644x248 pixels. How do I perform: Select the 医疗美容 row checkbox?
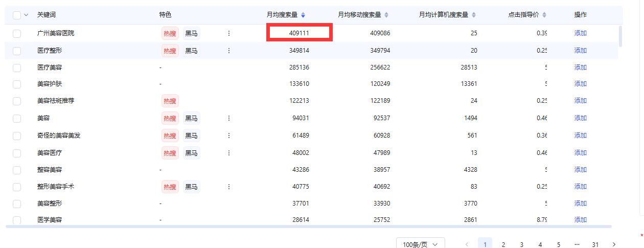click(17, 67)
